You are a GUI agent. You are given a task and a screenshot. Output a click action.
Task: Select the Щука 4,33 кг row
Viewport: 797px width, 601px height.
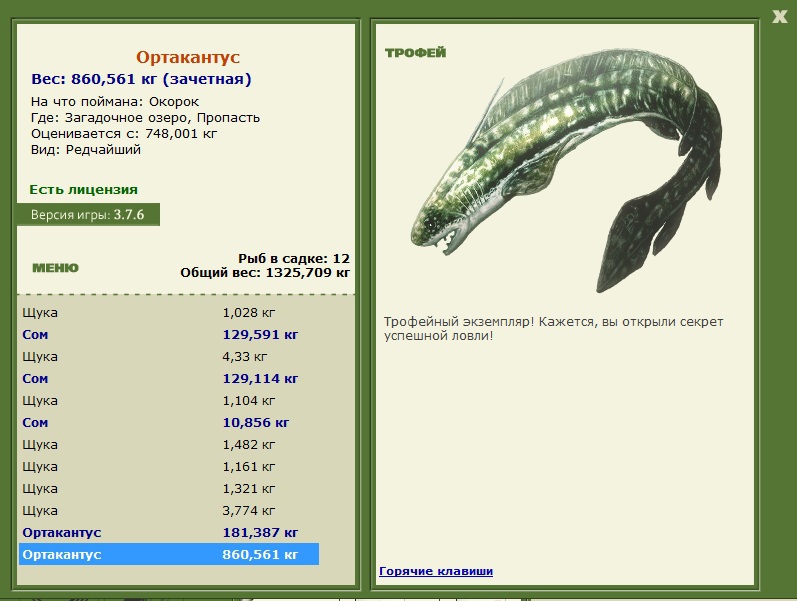tap(169, 356)
